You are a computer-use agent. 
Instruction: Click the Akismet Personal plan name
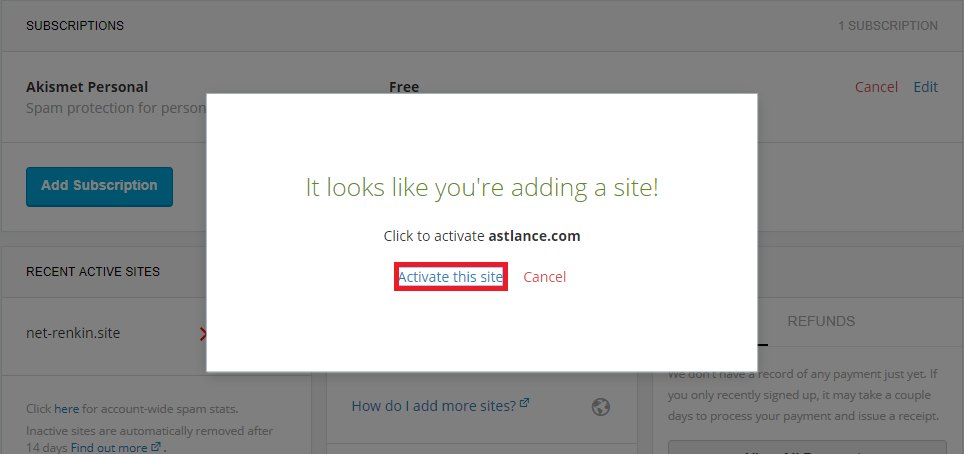coord(87,87)
